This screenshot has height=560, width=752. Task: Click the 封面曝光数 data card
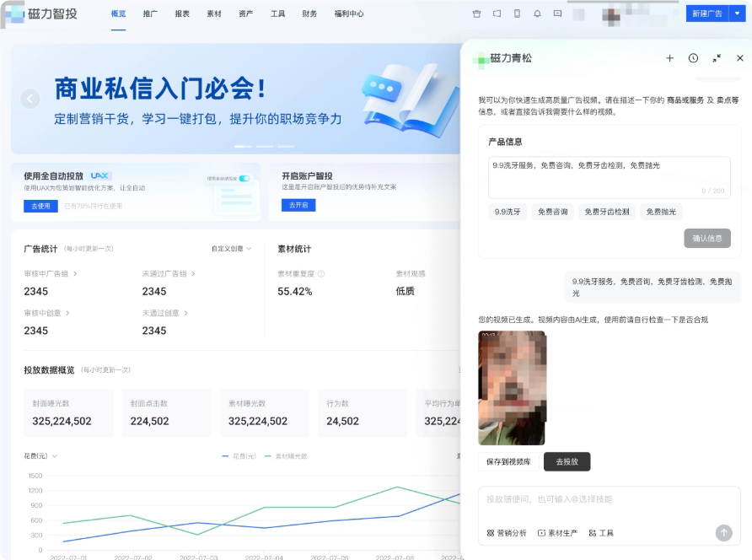(x=68, y=412)
